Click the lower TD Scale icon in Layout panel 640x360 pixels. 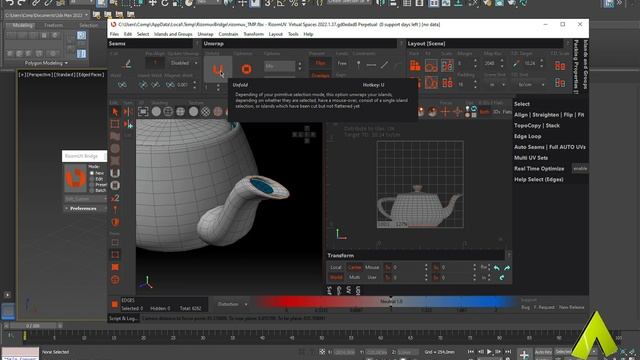pyautogui.click(x=560, y=83)
